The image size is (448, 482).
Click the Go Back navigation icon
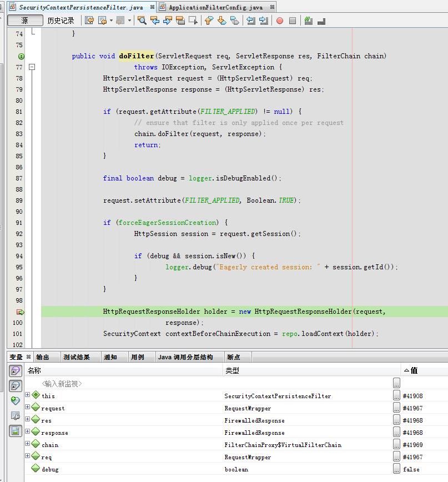pyautogui.click(x=102, y=21)
